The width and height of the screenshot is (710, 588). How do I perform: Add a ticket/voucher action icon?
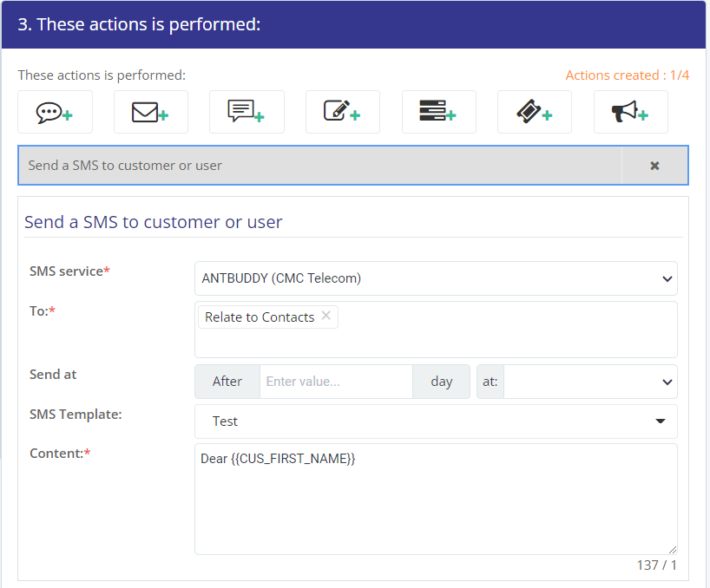point(535,112)
